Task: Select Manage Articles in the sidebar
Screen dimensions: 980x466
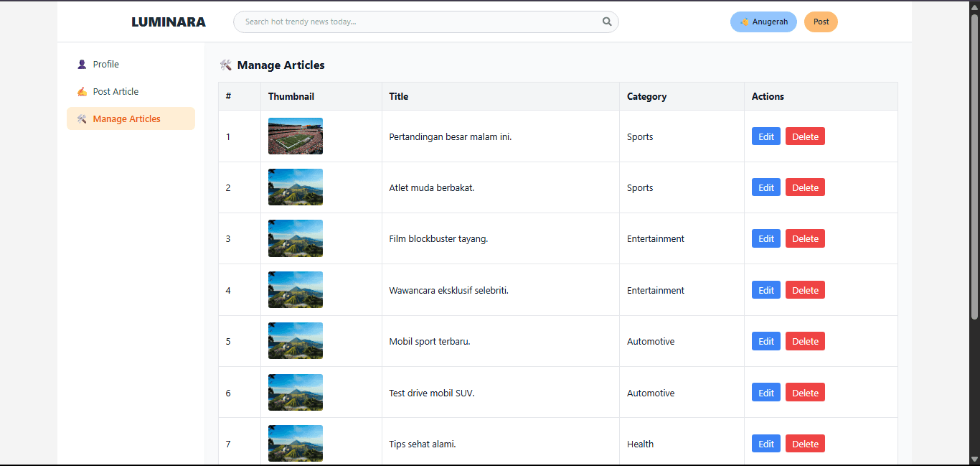Action: (126, 119)
